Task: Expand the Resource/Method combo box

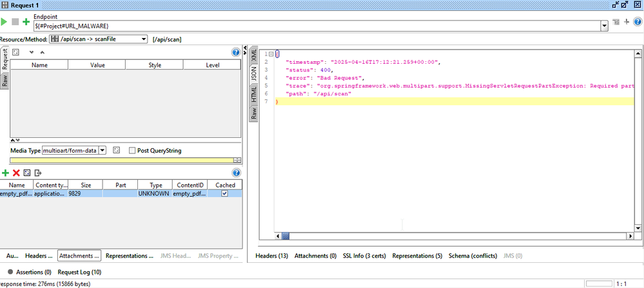Action: [143, 39]
